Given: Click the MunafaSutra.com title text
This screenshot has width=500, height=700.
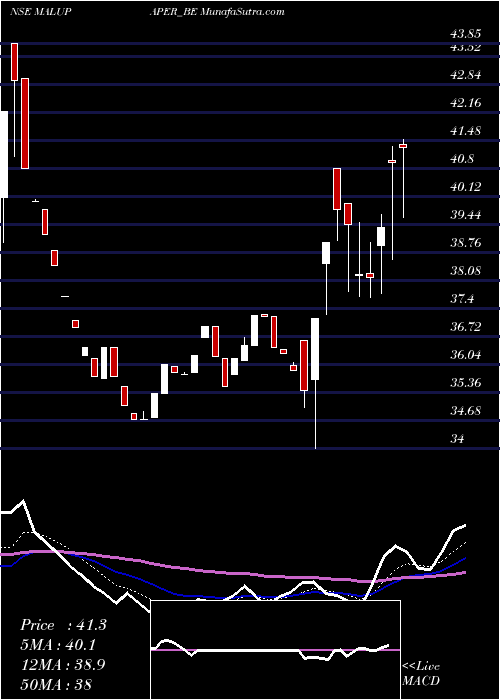Looking at the screenshot, I should (x=242, y=12).
